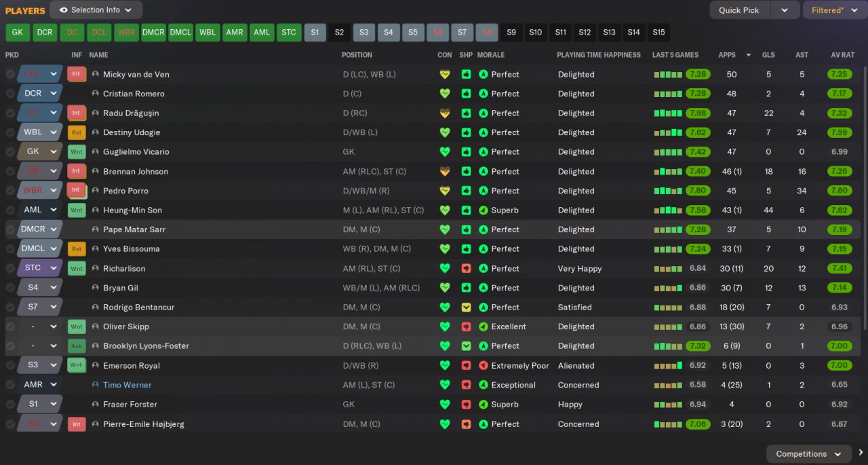Viewport: 868px width, 465px height.
Task: Click Int info badge for Pedro Porro
Action: (x=77, y=191)
